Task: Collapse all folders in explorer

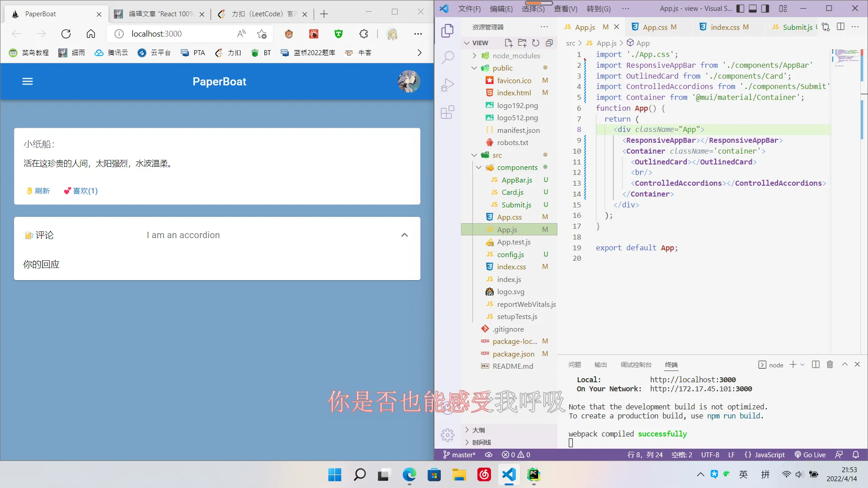Action: tap(549, 43)
